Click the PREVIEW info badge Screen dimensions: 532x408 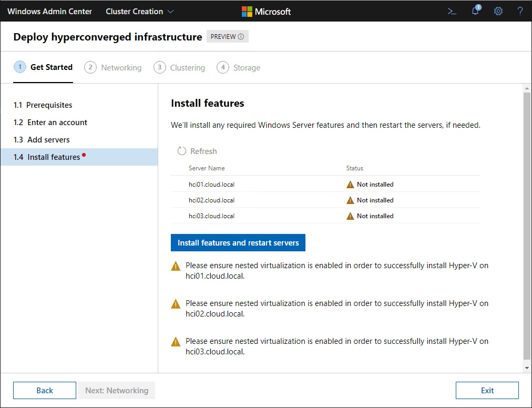(x=227, y=37)
